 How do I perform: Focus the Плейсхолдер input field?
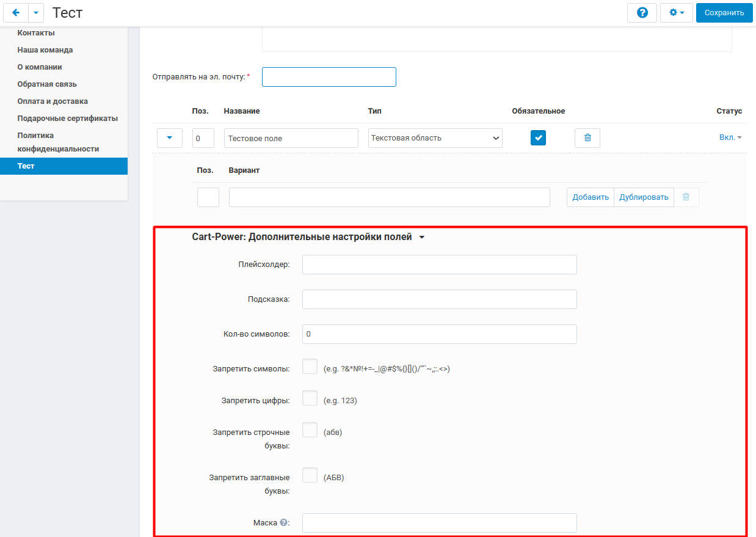click(x=440, y=265)
